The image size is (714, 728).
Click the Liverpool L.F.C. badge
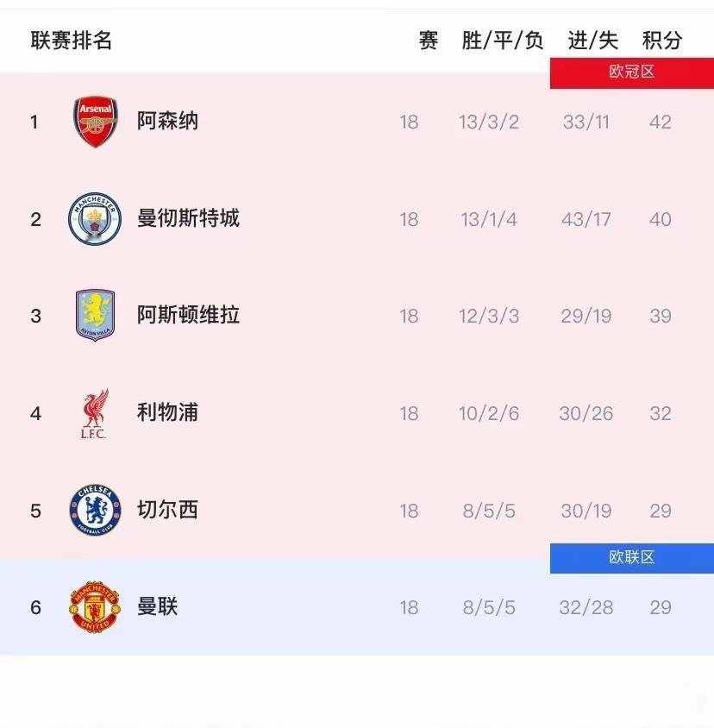[95, 412]
